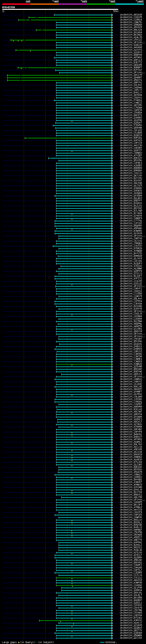Open hit UniRef100_C4FNC3
Viewport: 146px width, 644px height.
click(131, 163)
